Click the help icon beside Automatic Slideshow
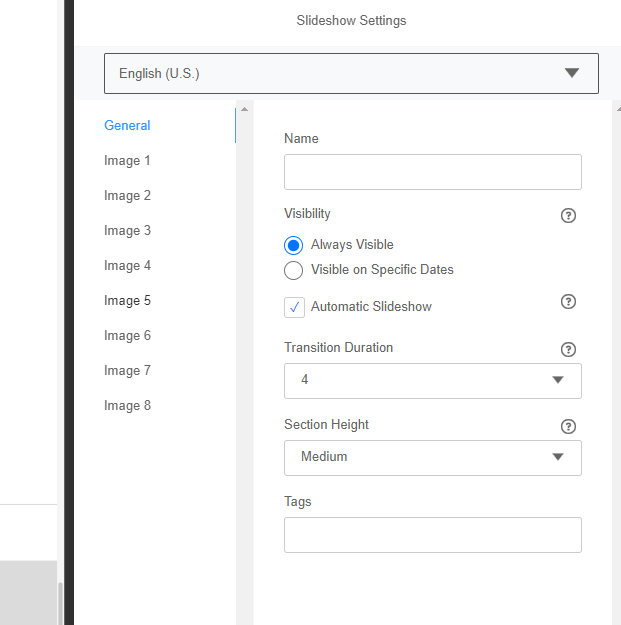The width and height of the screenshot is (621, 625). click(x=568, y=302)
